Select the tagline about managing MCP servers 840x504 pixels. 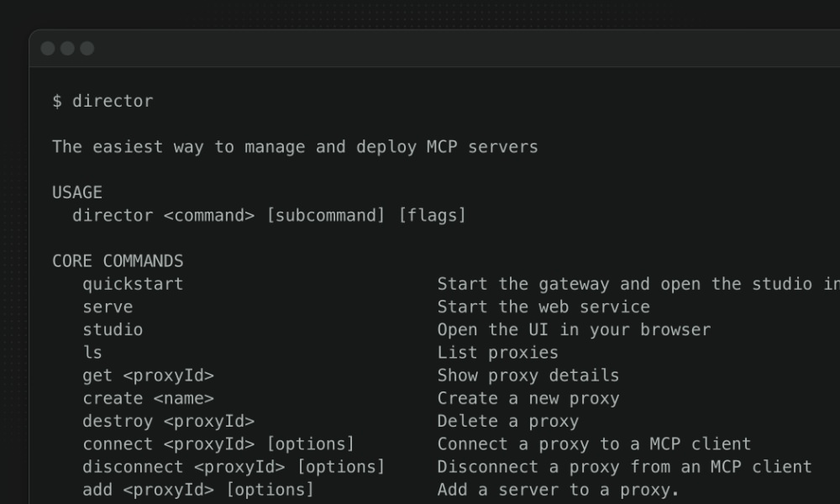pos(296,146)
